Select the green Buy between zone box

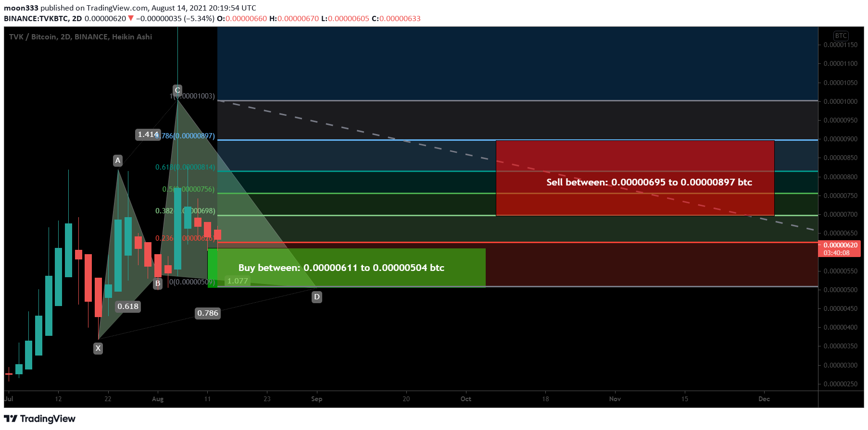(346, 268)
